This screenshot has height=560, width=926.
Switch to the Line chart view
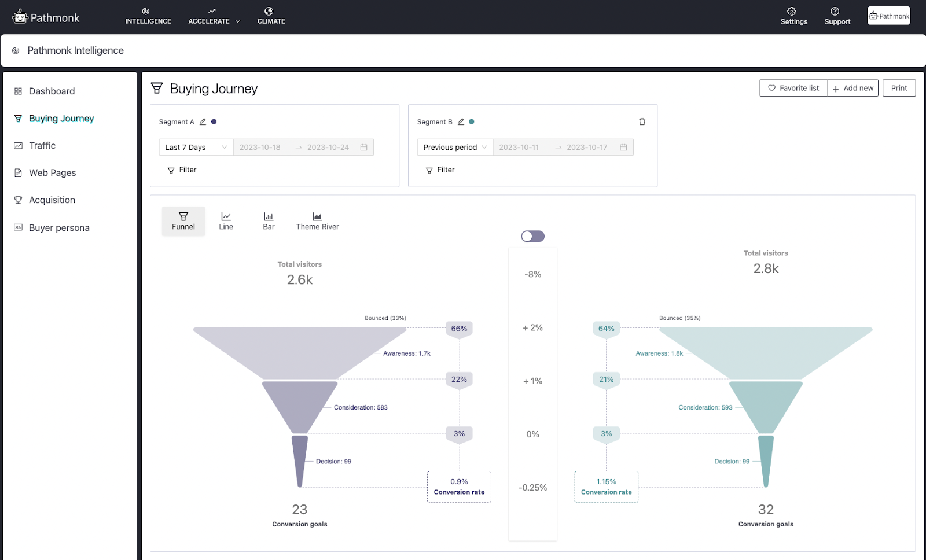pyautogui.click(x=226, y=221)
